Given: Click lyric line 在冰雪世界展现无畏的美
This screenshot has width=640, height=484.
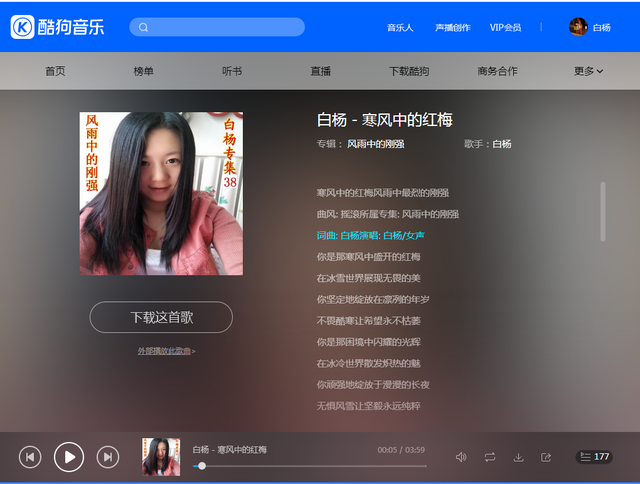Looking at the screenshot, I should (369, 278).
